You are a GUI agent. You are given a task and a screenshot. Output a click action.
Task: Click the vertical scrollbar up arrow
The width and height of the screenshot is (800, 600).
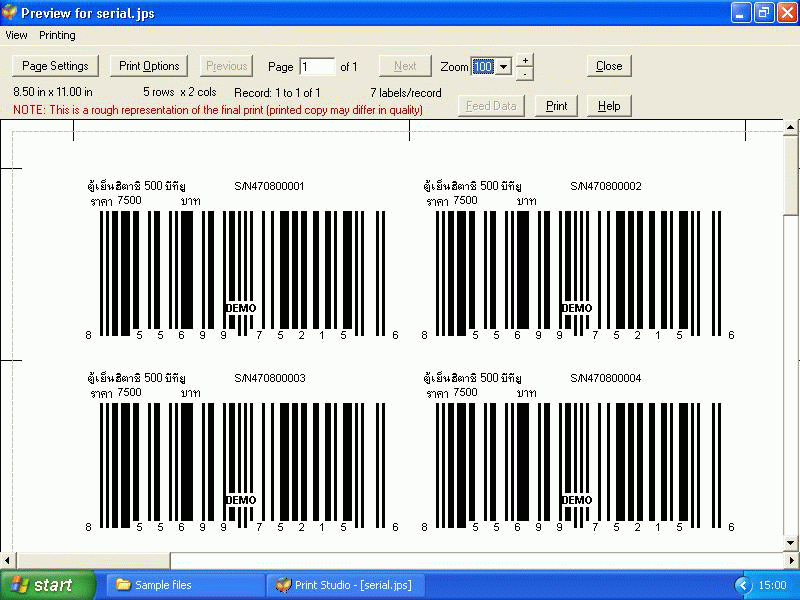[x=791, y=127]
